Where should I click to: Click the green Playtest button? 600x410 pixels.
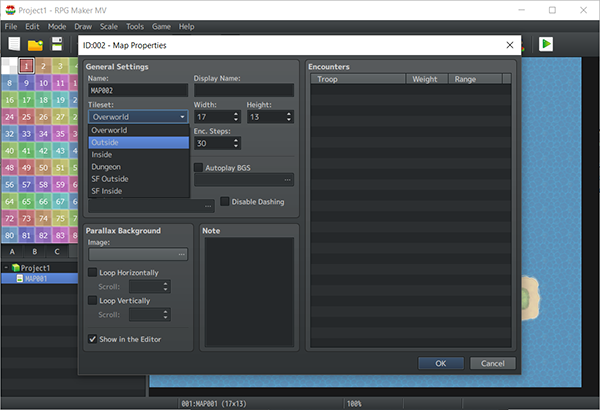coord(546,44)
